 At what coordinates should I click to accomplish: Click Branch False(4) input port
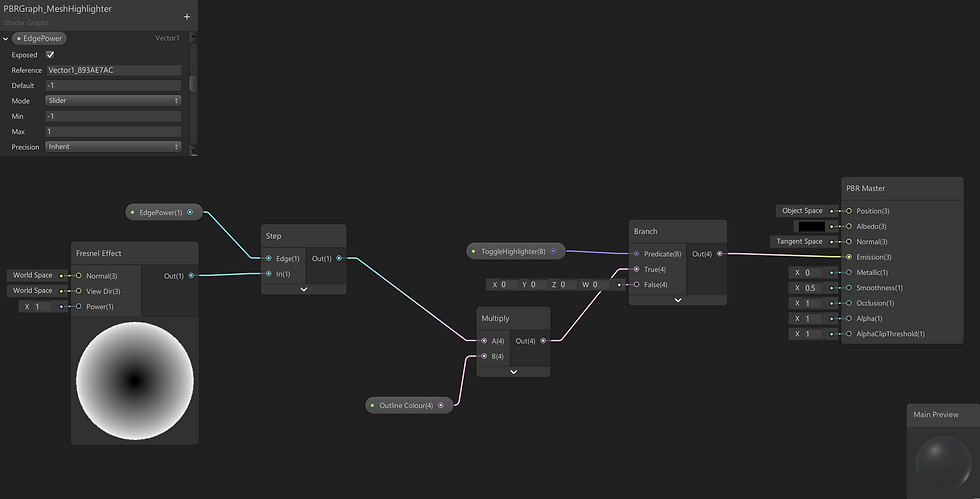(637, 285)
